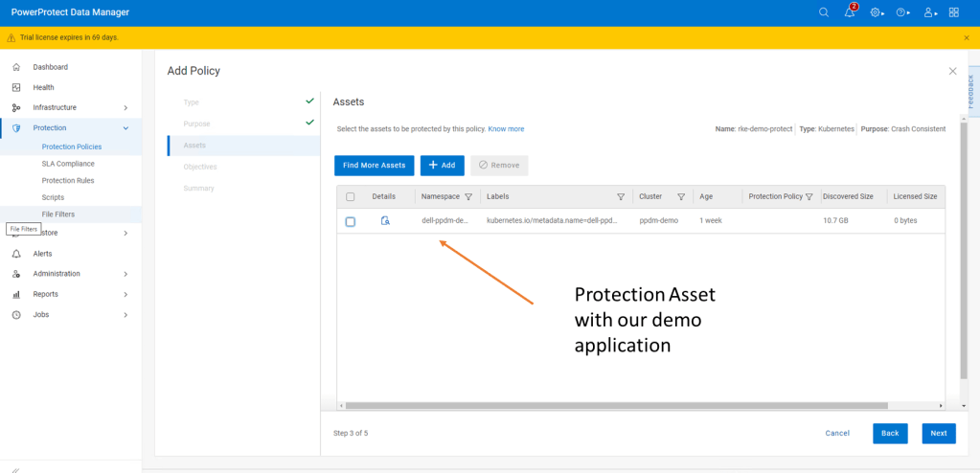980x473 pixels.
Task: Select all assets with header checkbox
Action: tap(351, 197)
